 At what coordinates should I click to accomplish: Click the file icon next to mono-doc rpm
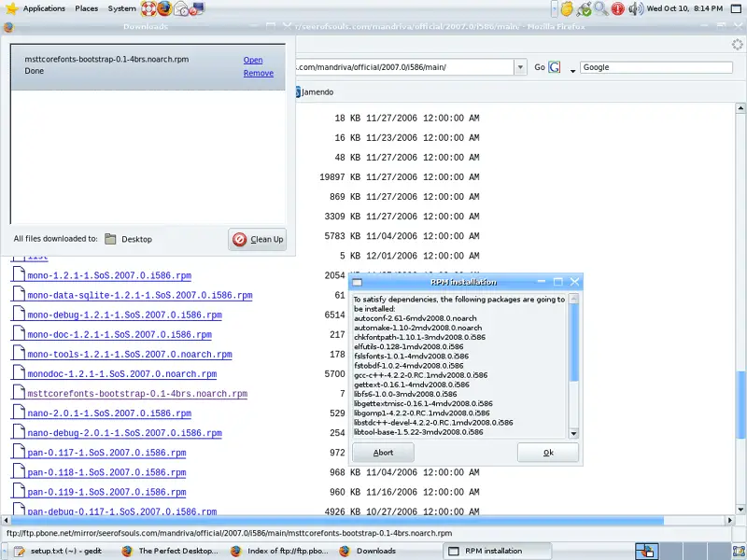click(17, 334)
